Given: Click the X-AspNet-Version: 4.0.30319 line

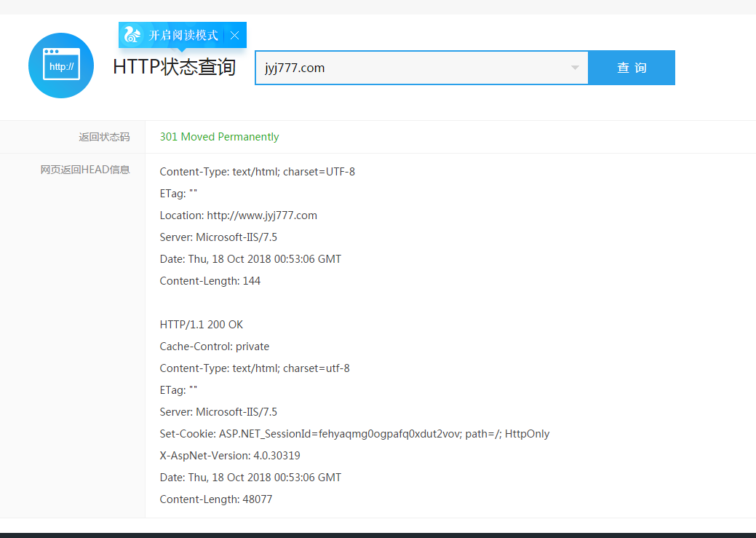Looking at the screenshot, I should tap(230, 456).
